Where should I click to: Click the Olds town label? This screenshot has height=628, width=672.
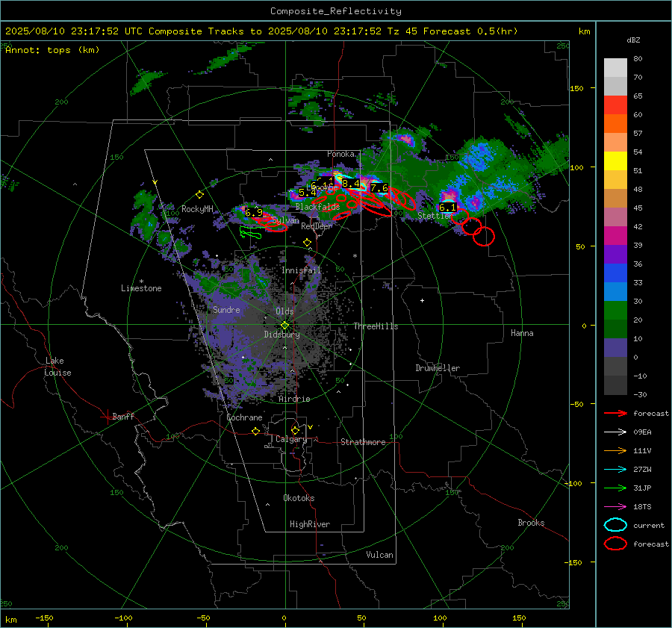pos(284,311)
